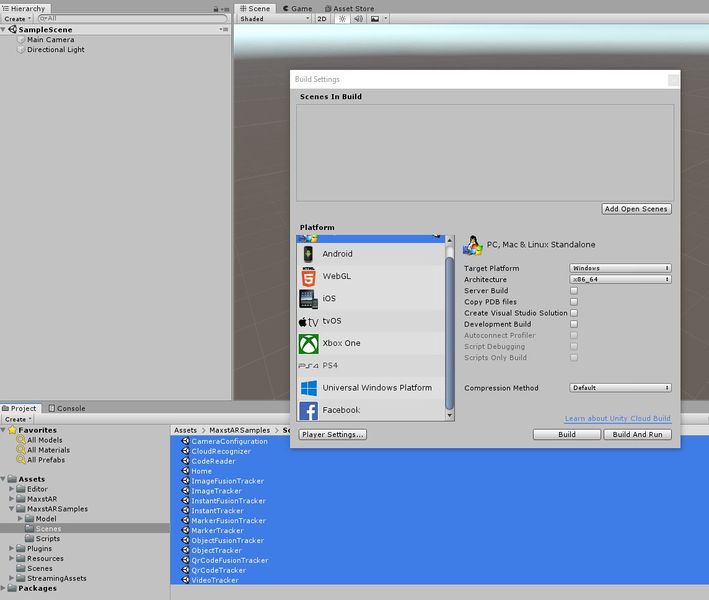Toggle scene lighting sun icon
The image size is (709, 600).
pos(342,19)
